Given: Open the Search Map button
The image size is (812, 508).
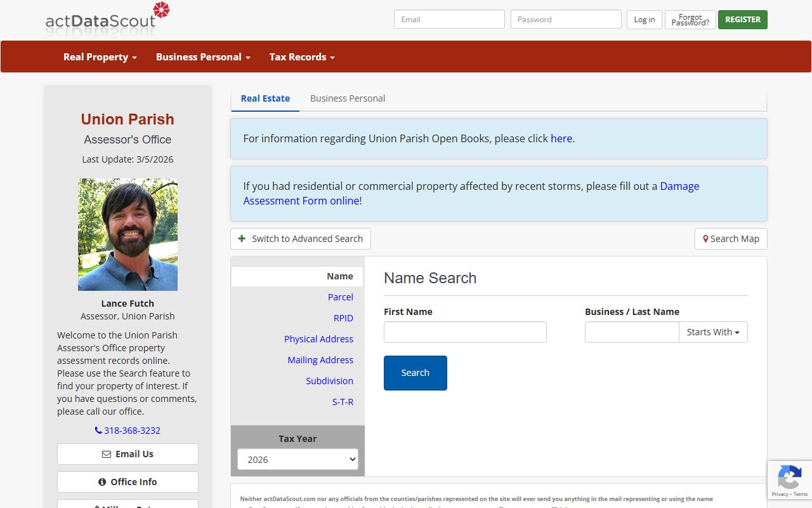Looking at the screenshot, I should tap(731, 239).
